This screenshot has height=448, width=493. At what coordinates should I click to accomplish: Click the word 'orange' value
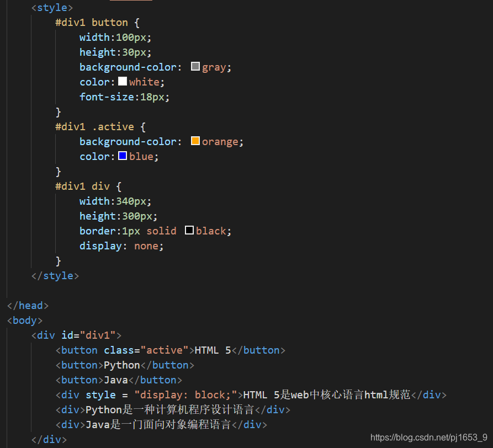click(220, 142)
